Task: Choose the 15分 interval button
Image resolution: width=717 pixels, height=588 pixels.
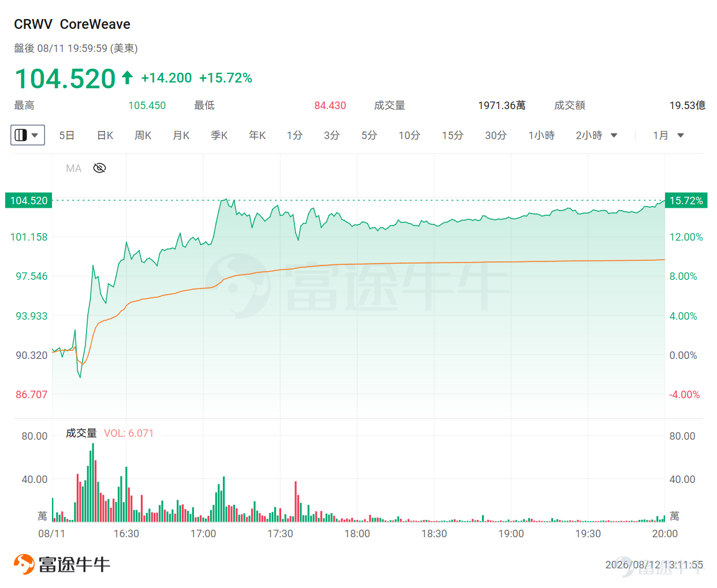Action: 453,135
